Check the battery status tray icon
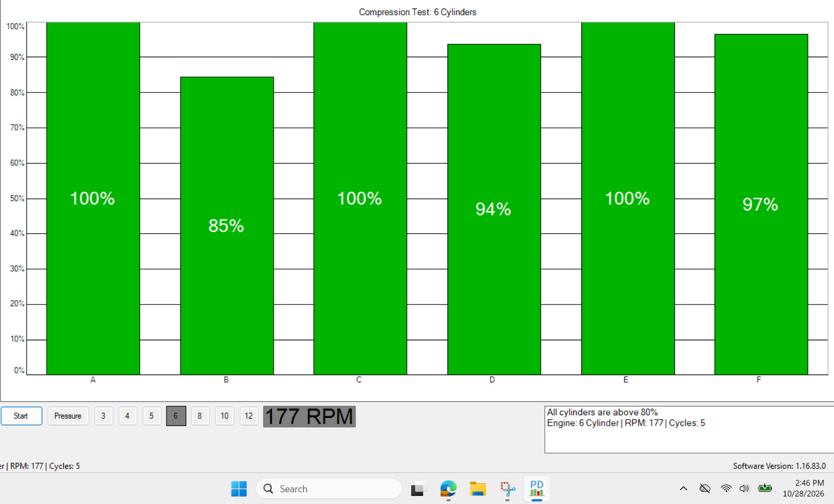 pos(765,488)
